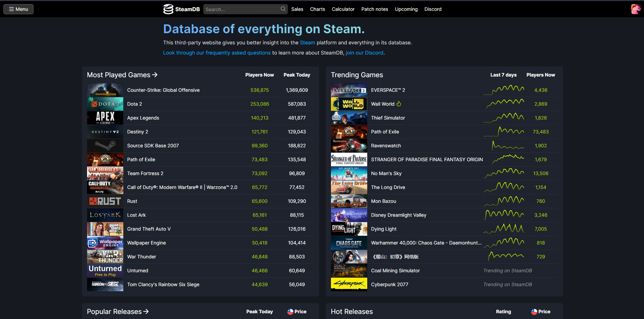The image size is (644, 319).
Task: Click the Rust game logo
Action: coord(105,201)
